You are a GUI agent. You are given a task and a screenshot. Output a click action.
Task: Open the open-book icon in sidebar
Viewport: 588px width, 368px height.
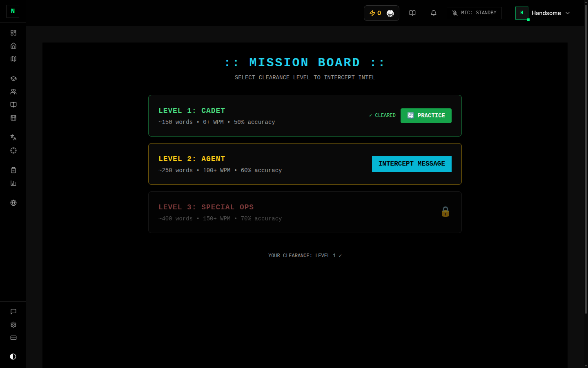coord(13,105)
